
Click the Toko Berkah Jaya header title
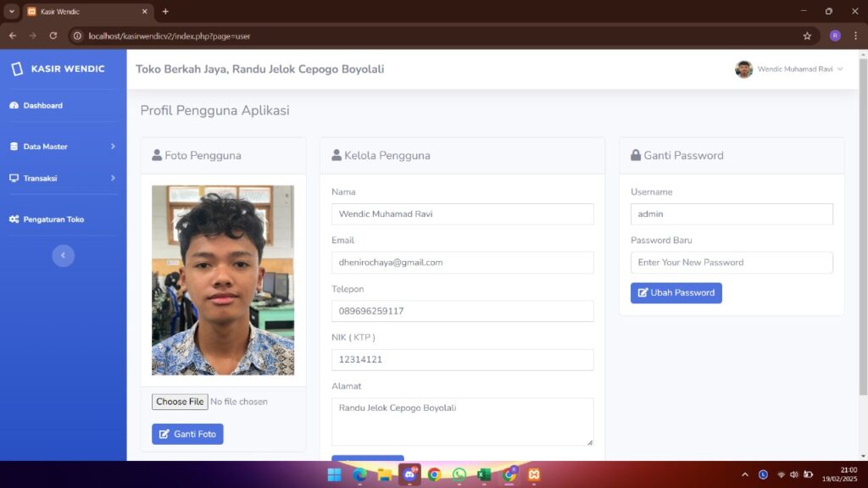259,69
